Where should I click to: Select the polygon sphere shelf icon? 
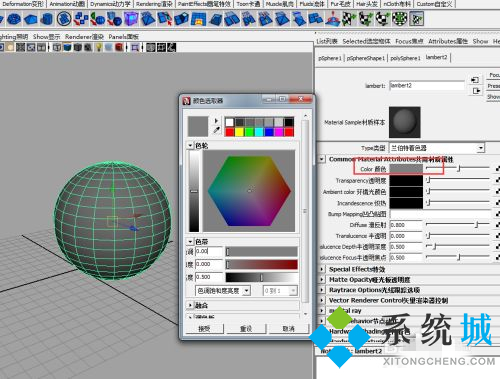(x=14, y=19)
